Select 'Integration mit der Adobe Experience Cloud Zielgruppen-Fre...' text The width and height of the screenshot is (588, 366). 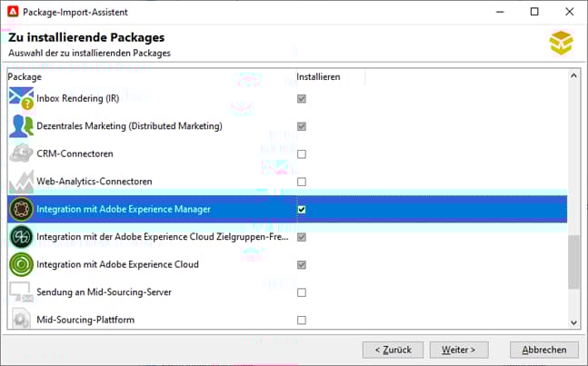163,237
